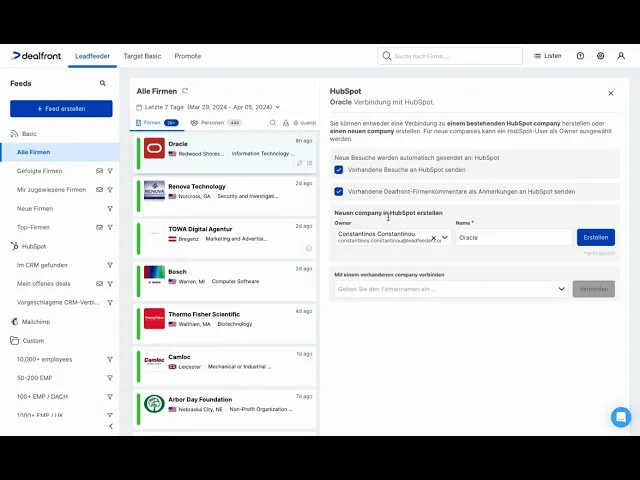Select the Thermo Fisher Scientific company
This screenshot has width=640, height=480.
click(224, 324)
